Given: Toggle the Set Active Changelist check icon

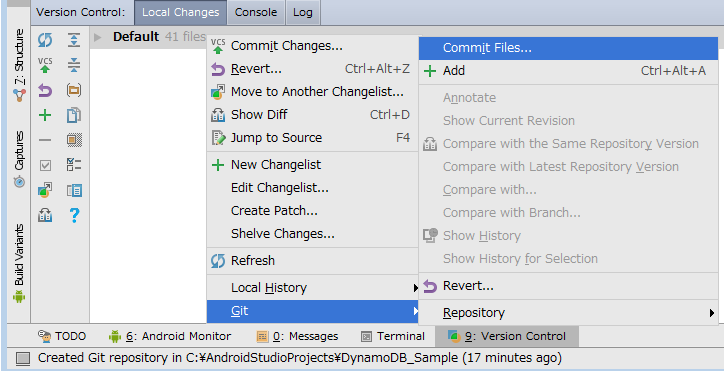Looking at the screenshot, I should 45,165.
